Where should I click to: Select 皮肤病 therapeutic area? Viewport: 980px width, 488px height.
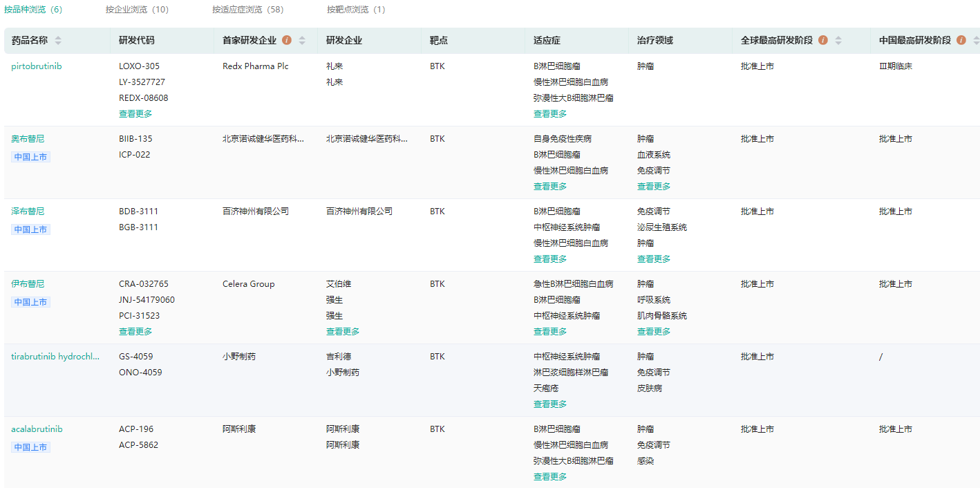650,388
